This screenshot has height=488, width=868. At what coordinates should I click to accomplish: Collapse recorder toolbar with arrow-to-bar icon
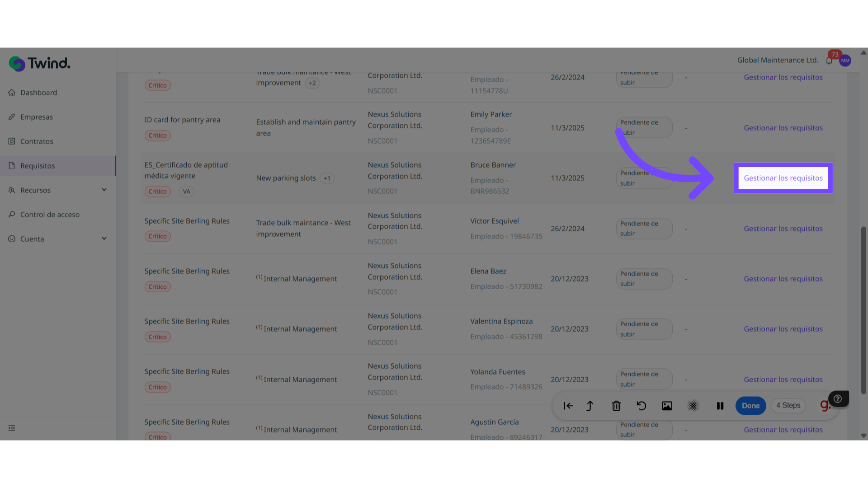(568, 406)
